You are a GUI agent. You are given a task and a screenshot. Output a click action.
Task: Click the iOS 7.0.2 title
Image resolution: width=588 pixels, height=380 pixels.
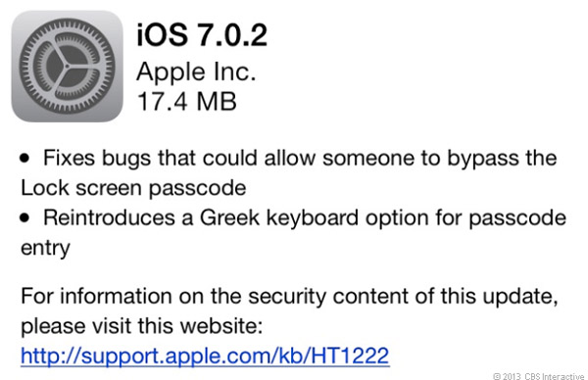coord(202,35)
